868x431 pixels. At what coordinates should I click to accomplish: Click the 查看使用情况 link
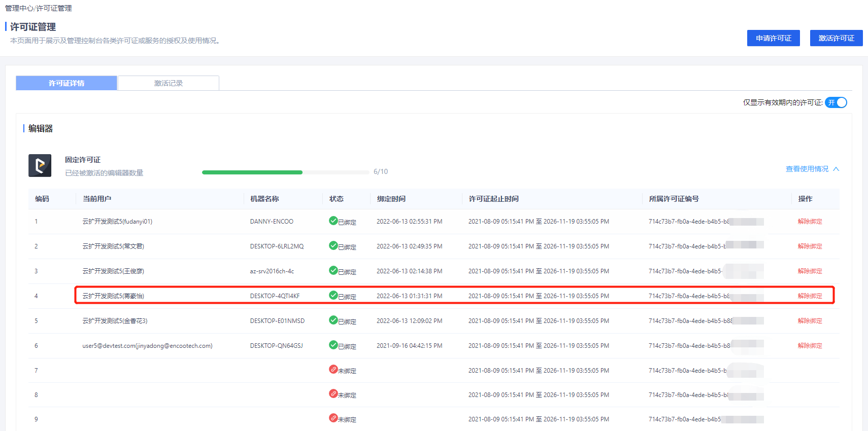807,169
